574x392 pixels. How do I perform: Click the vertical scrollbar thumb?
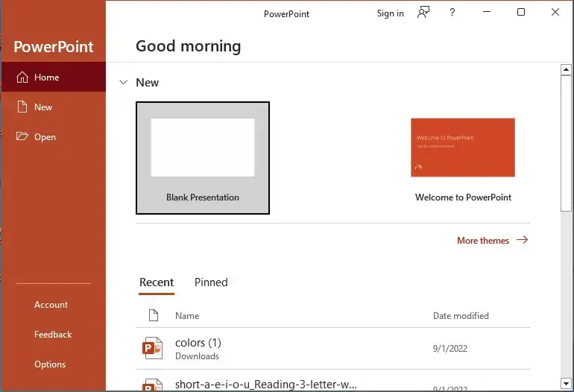tap(566, 143)
